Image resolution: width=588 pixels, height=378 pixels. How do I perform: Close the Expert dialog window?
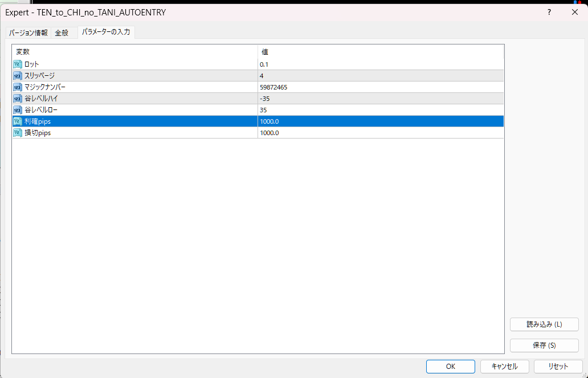574,12
